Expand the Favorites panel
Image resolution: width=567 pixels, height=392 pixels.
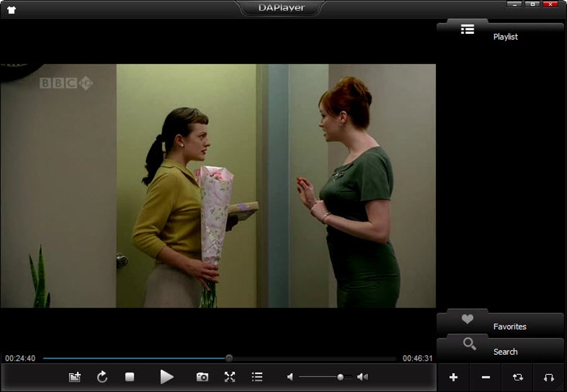click(x=500, y=323)
